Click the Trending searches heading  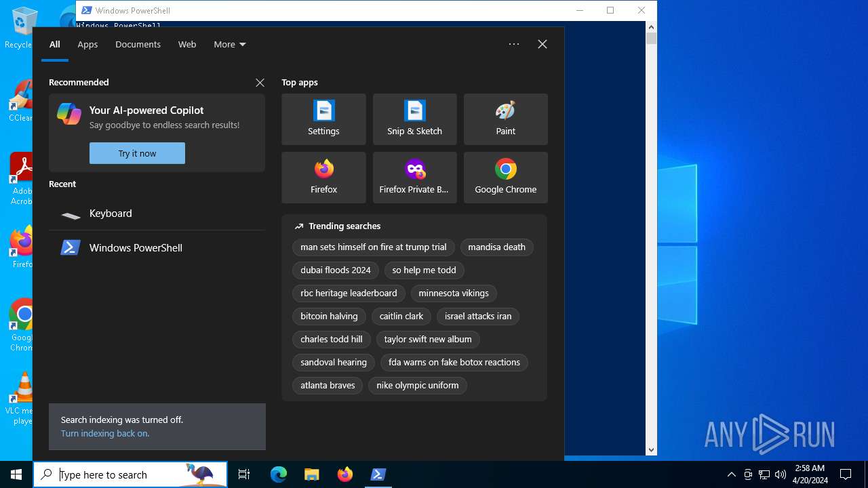point(344,226)
